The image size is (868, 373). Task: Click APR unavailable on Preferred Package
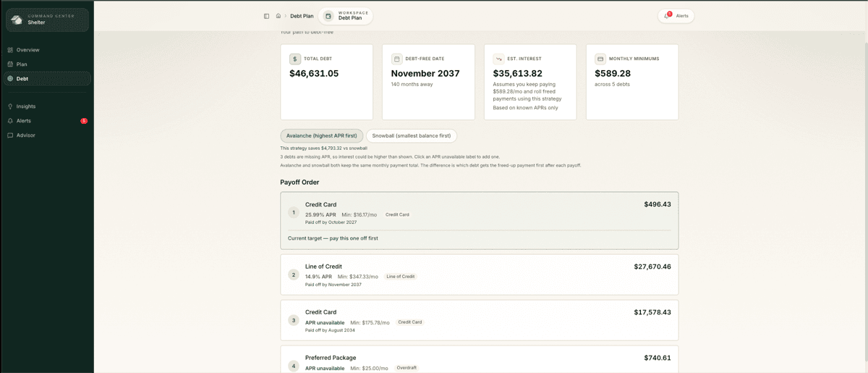[325, 368]
